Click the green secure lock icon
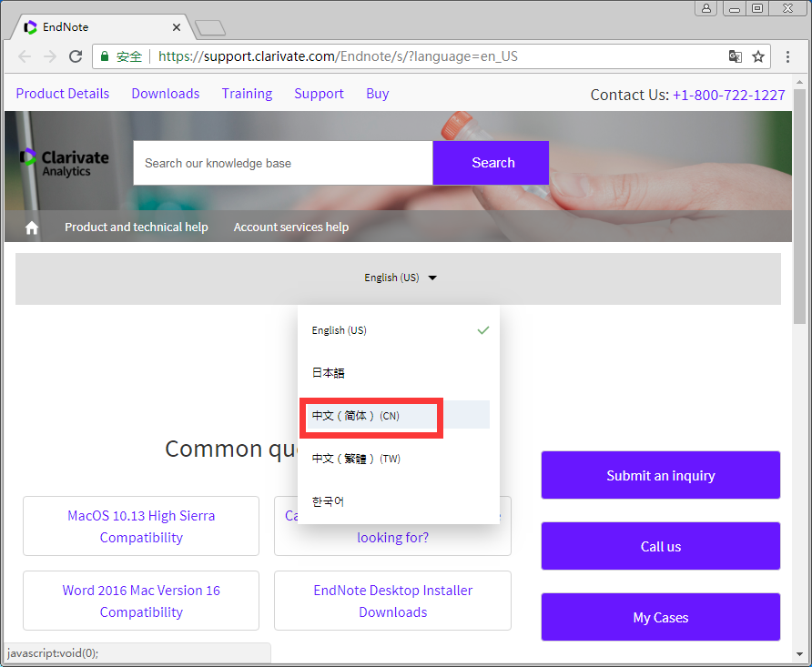Screen dimensions: 812x667 [x=105, y=56]
